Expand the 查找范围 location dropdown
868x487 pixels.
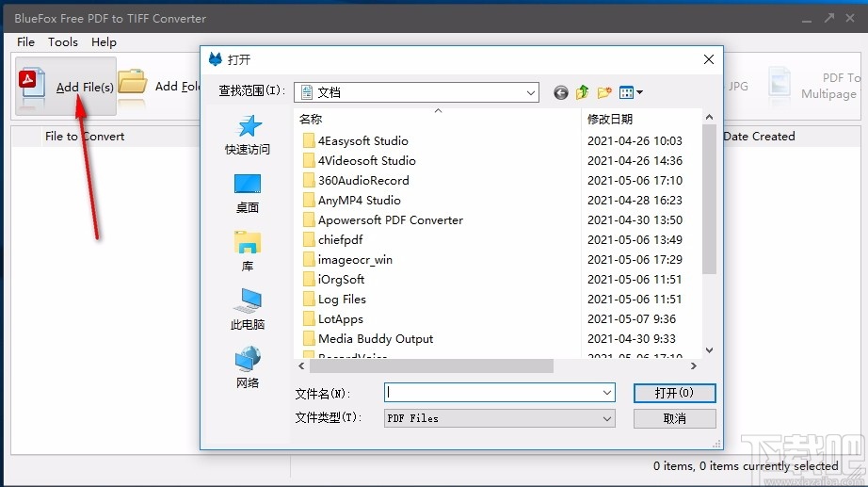point(530,92)
